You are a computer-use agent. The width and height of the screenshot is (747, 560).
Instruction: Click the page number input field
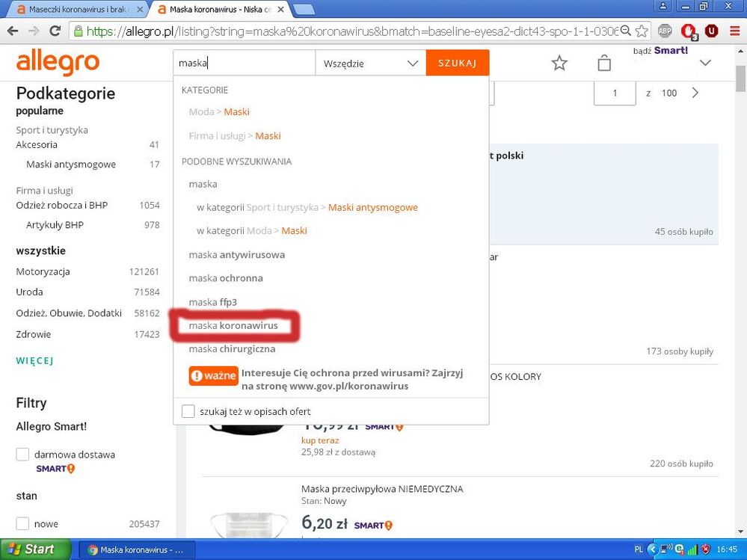pos(615,93)
